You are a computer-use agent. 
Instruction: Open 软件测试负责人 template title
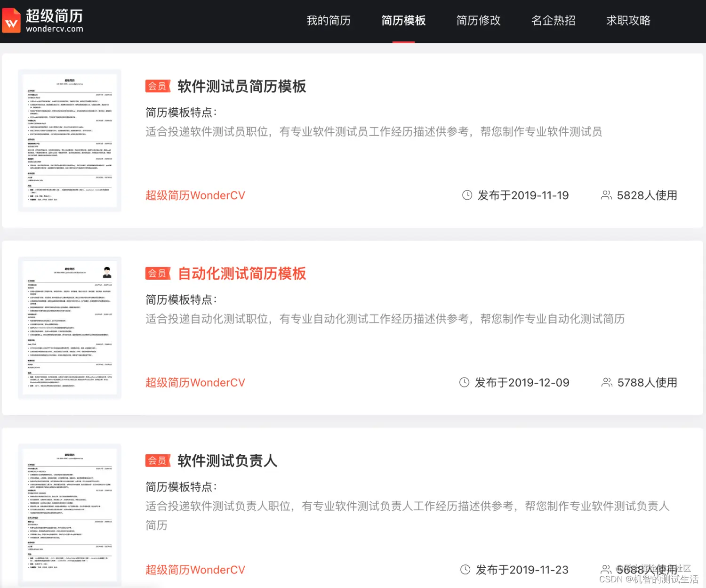tap(227, 460)
